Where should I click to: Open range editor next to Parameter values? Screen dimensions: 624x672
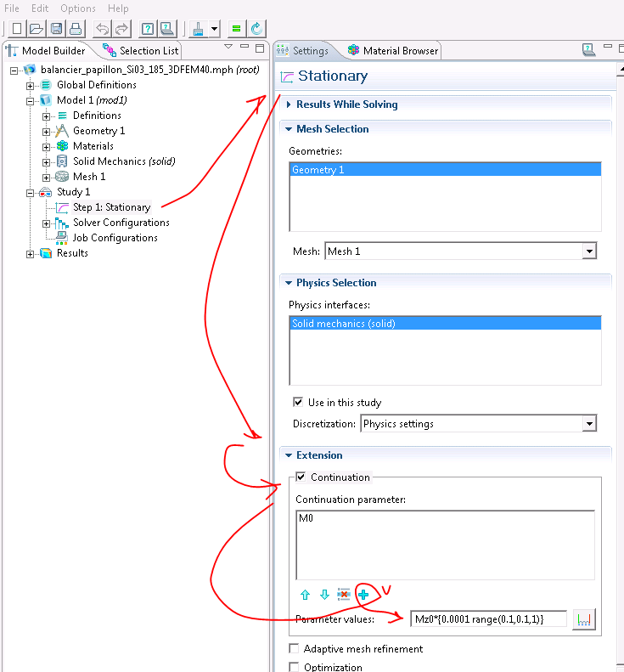point(583,619)
